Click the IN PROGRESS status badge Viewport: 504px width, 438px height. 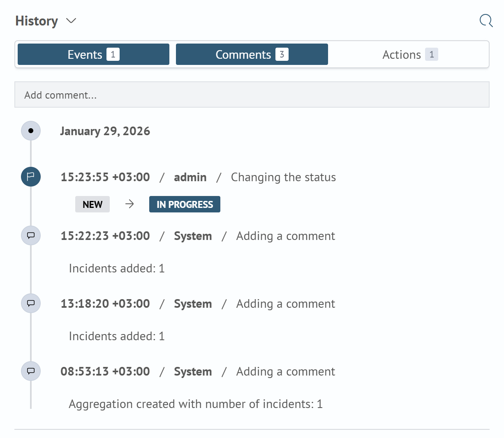tap(185, 204)
